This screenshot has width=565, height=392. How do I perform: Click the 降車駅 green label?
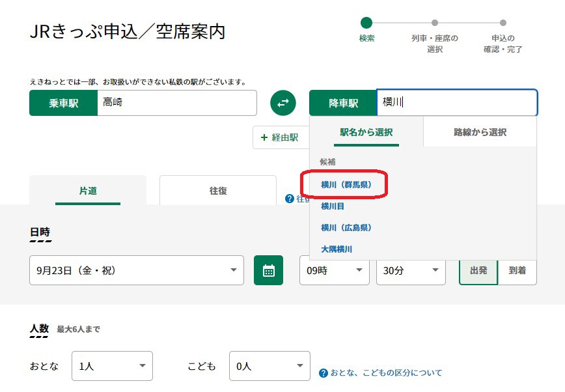343,103
